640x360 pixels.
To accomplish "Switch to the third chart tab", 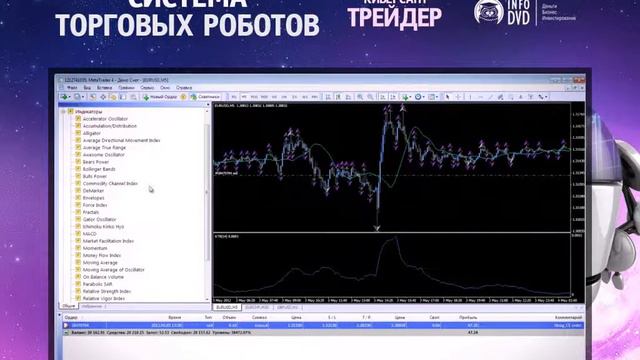I will [x=287, y=307].
